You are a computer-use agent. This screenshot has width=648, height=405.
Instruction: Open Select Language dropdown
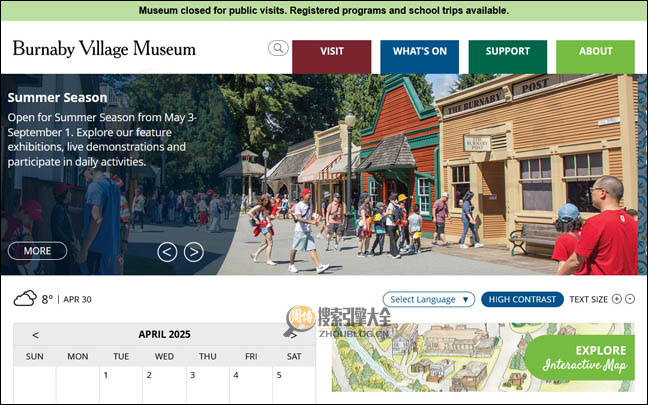(x=429, y=299)
